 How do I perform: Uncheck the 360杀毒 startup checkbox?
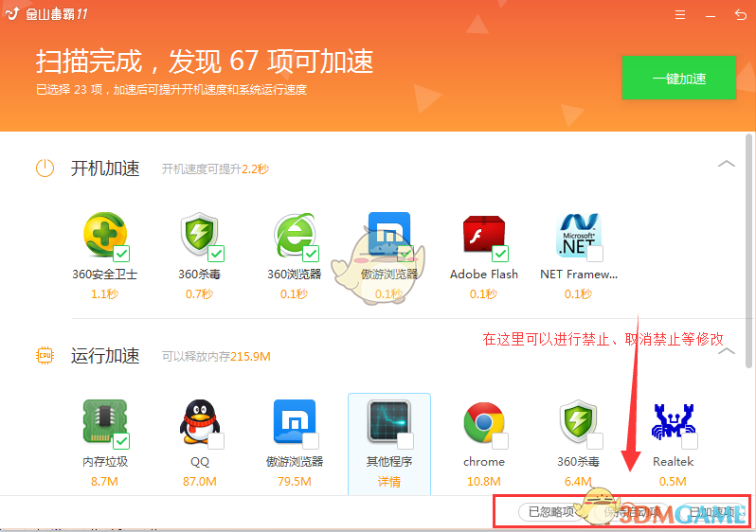(x=216, y=254)
